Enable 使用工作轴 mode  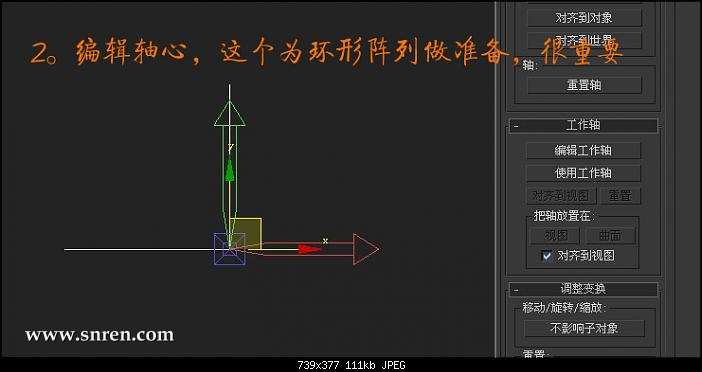coord(583,173)
